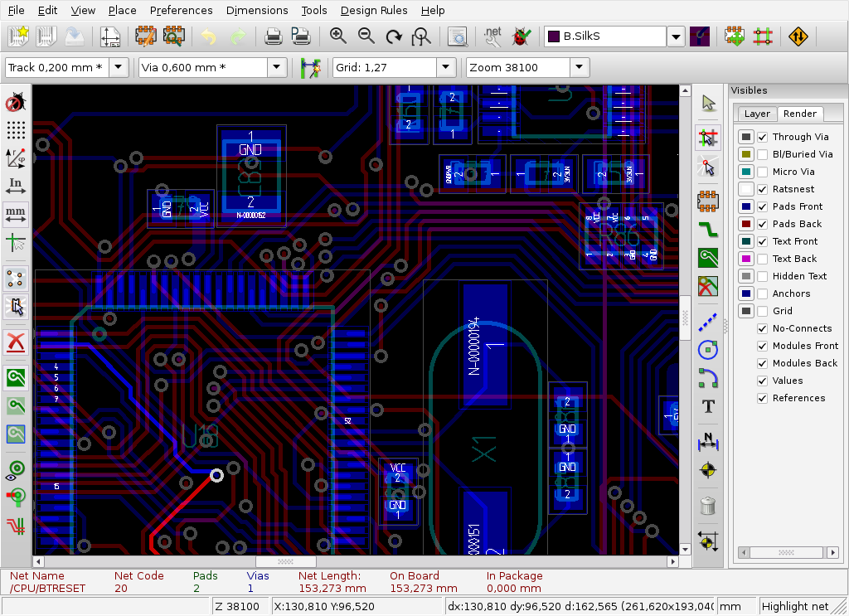Open the Design Rules menu
The width and height of the screenshot is (849, 616).
point(373,11)
